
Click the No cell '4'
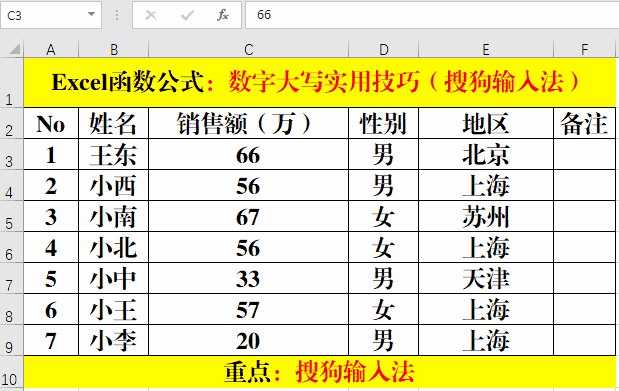click(51, 247)
